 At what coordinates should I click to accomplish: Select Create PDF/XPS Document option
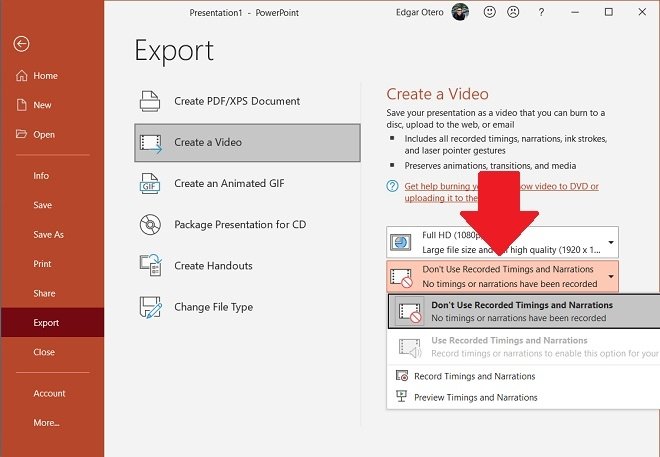(x=247, y=101)
